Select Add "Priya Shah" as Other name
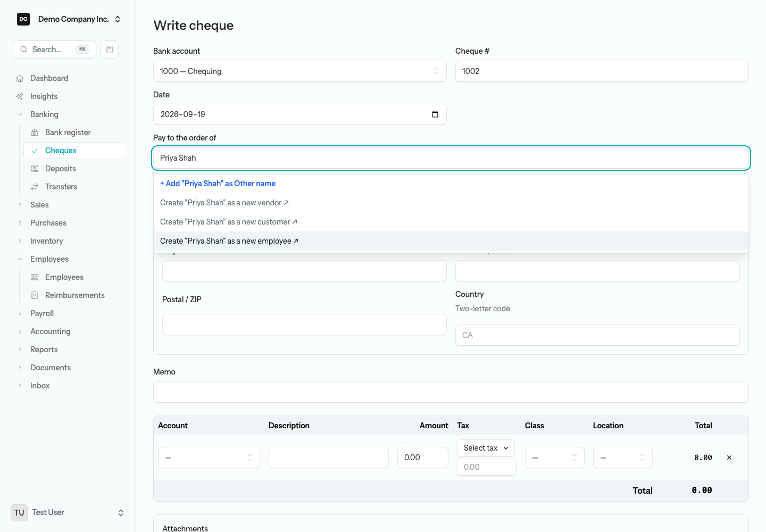Viewport: 766px width, 532px height. 451,184
